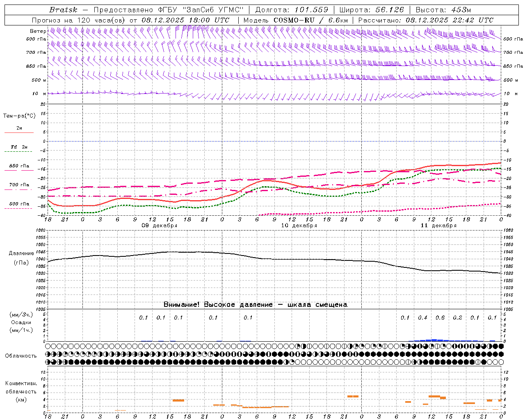This screenshot has width=525, height=420.
Task: Click the 'Модель COSMO-RU / 6.6км' text
Action: 296,20
